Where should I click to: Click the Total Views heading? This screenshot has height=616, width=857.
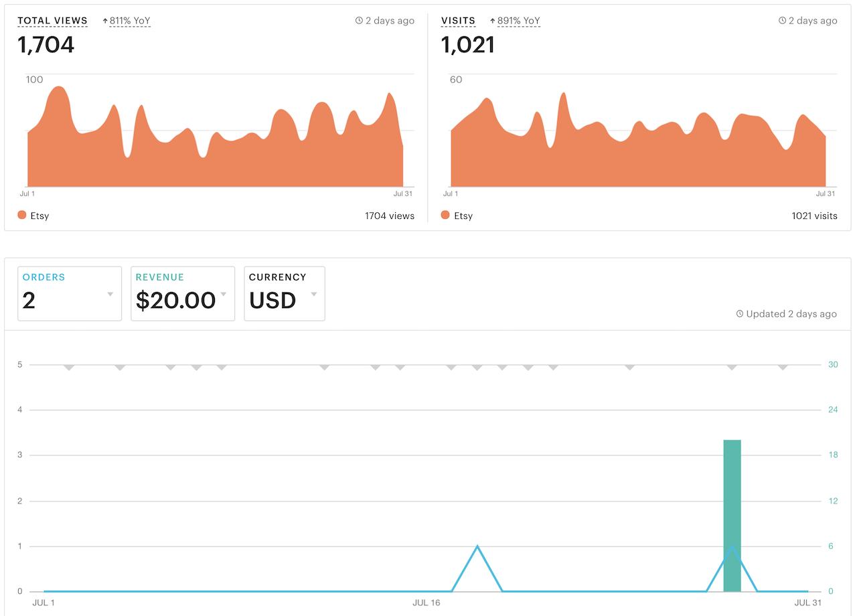click(x=52, y=21)
